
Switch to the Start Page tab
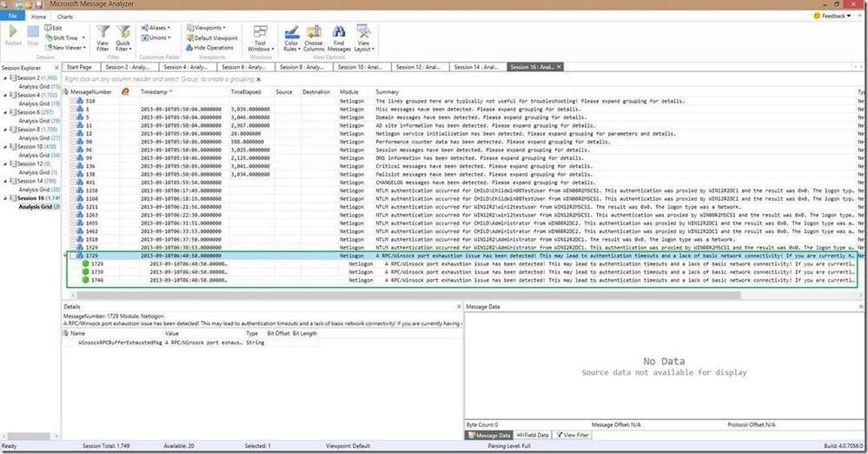[80, 67]
